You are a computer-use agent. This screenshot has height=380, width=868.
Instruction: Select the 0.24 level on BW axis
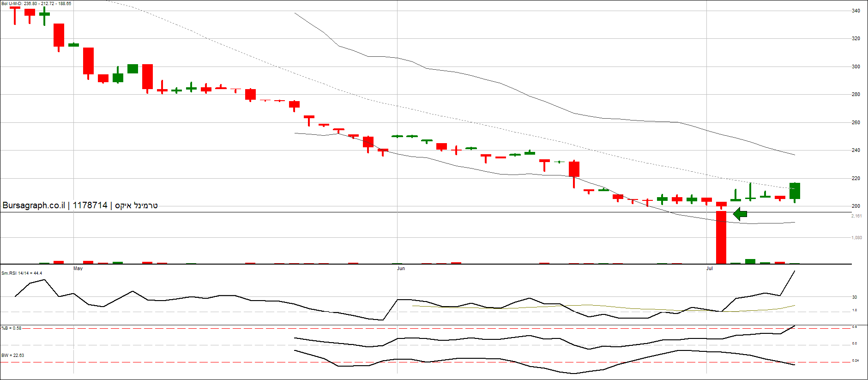pos(856,361)
